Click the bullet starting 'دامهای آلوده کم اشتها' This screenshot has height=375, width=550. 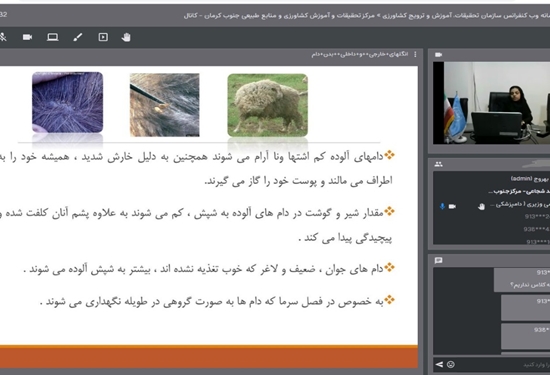pyautogui.click(x=197, y=168)
